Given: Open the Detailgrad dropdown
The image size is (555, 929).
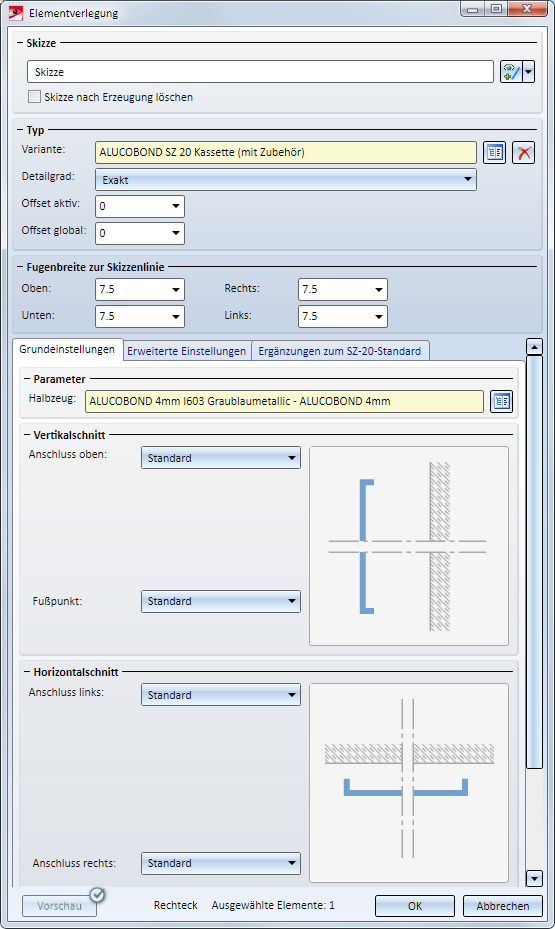Looking at the screenshot, I should point(285,180).
